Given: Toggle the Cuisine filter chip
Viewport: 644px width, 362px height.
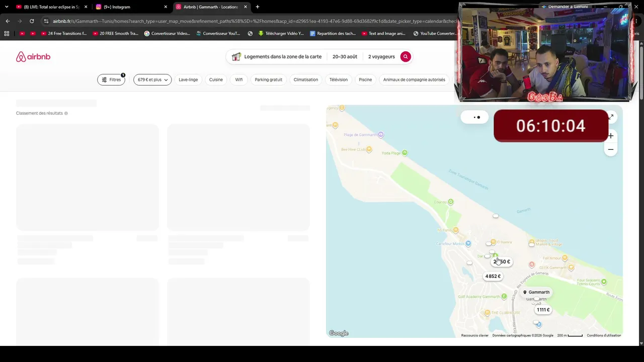Looking at the screenshot, I should (x=216, y=79).
